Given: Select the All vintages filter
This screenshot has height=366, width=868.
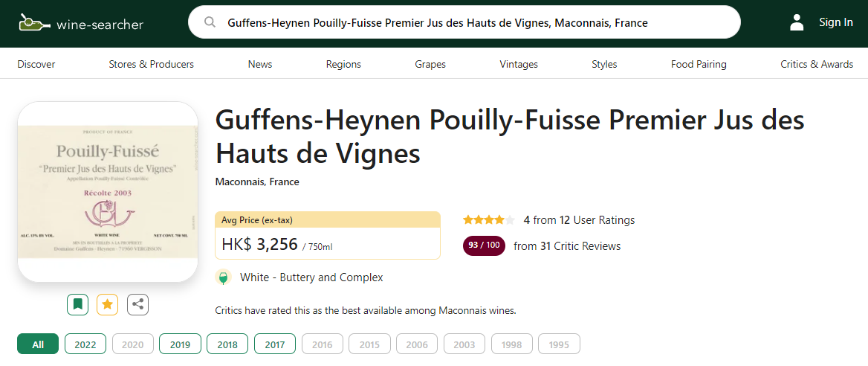Looking at the screenshot, I should [x=38, y=344].
